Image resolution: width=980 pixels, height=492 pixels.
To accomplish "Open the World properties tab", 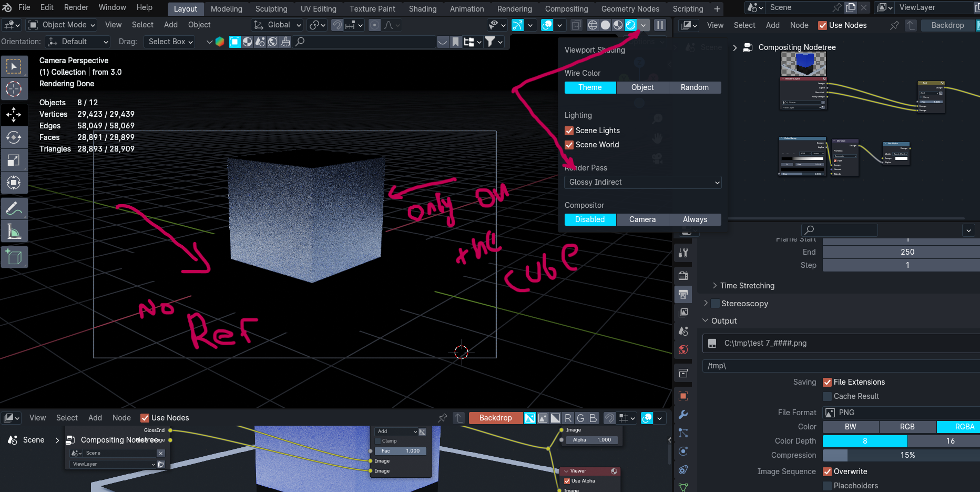I will pyautogui.click(x=683, y=350).
